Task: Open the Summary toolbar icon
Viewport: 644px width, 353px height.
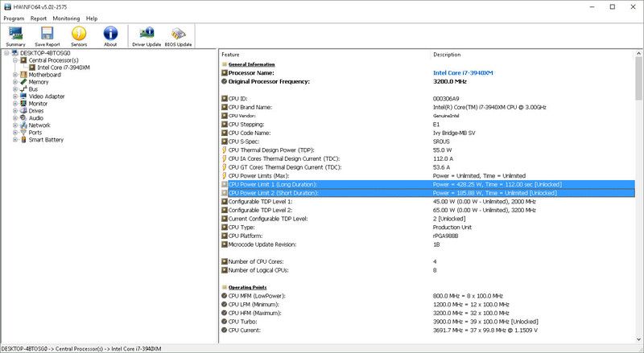Action: click(x=15, y=36)
